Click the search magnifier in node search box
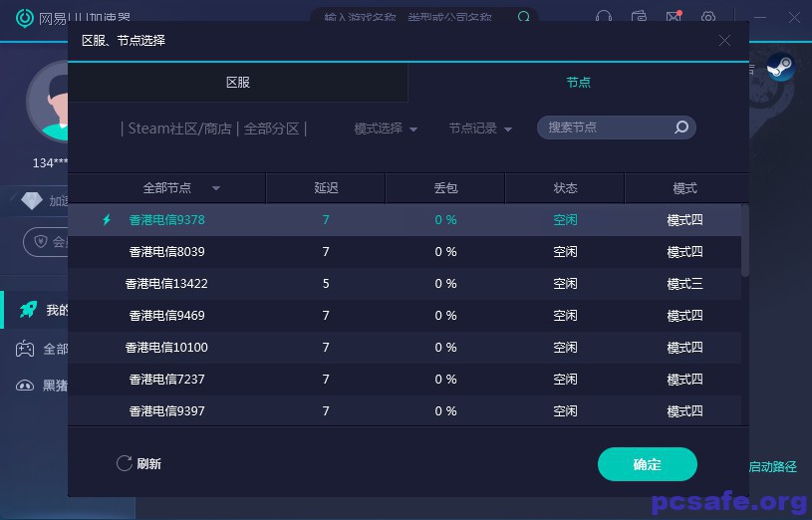 [681, 128]
